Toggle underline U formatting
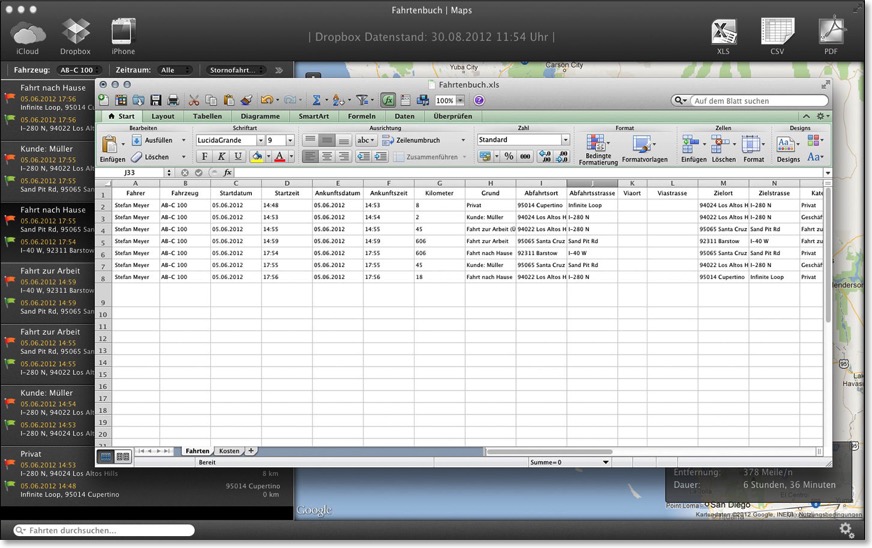872x548 pixels. (238, 156)
